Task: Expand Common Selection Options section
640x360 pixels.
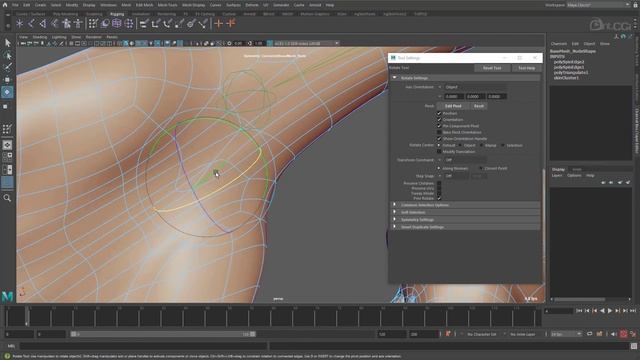Action: coord(394,204)
